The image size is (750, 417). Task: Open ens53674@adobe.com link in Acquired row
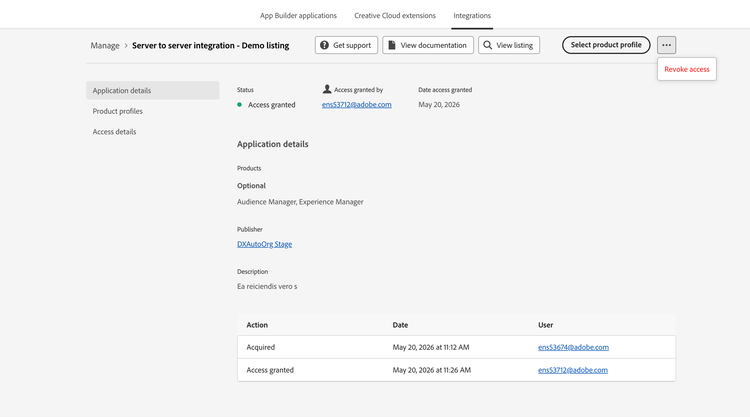click(573, 347)
